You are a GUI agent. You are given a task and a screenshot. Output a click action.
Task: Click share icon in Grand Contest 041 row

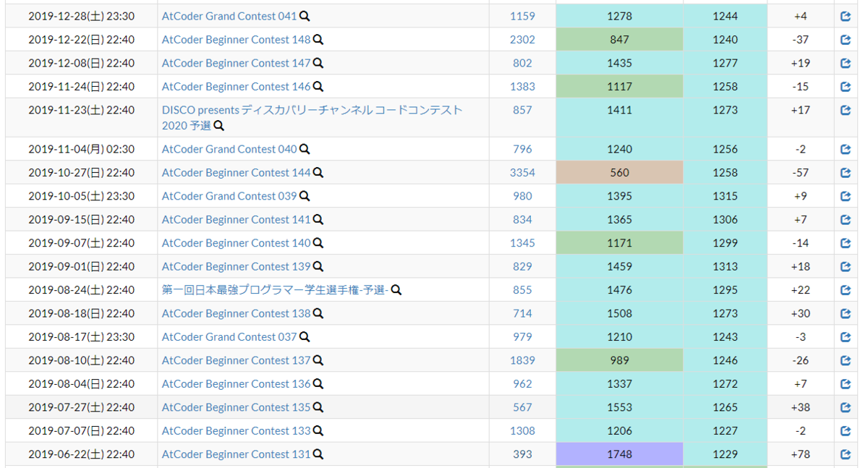pos(846,16)
